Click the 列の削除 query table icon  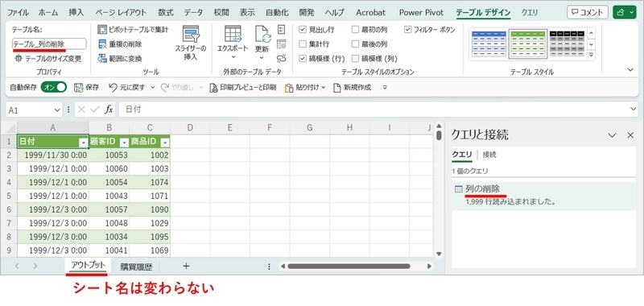click(x=459, y=189)
